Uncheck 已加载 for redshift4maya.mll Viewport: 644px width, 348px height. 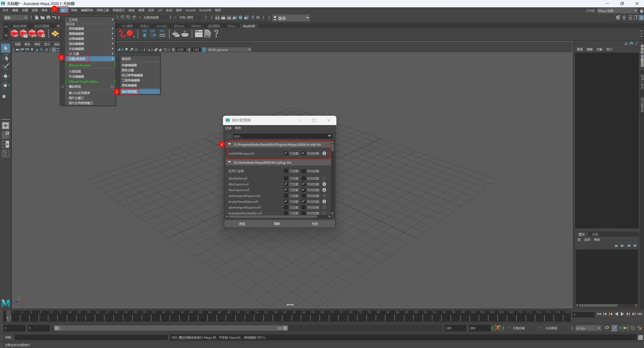click(x=285, y=153)
